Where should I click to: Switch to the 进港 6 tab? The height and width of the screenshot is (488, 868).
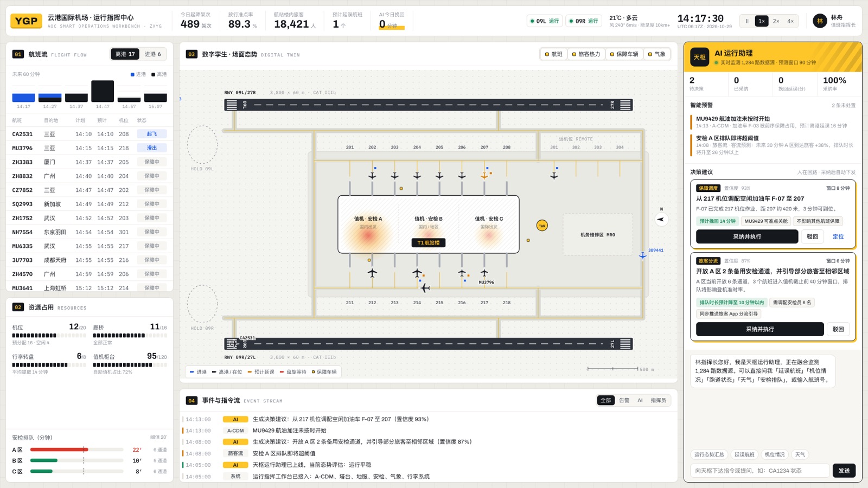tap(153, 54)
